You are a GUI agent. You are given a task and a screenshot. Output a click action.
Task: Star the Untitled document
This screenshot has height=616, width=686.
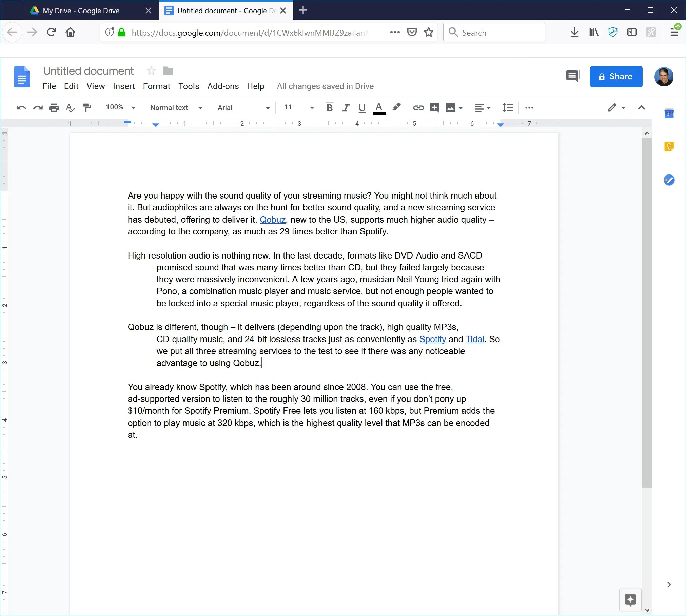[x=151, y=71]
